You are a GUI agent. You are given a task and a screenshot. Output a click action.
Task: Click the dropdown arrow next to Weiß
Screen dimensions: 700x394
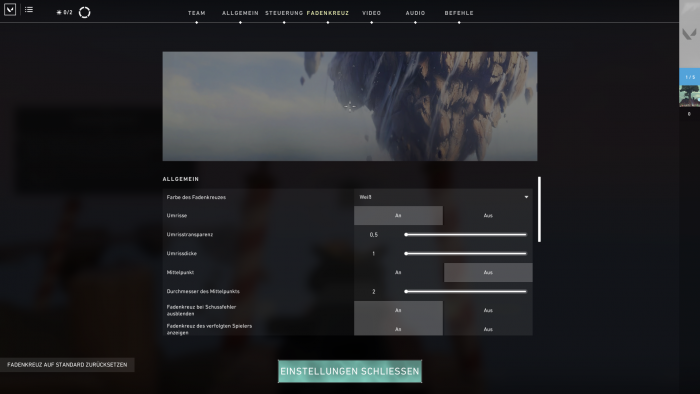click(526, 197)
